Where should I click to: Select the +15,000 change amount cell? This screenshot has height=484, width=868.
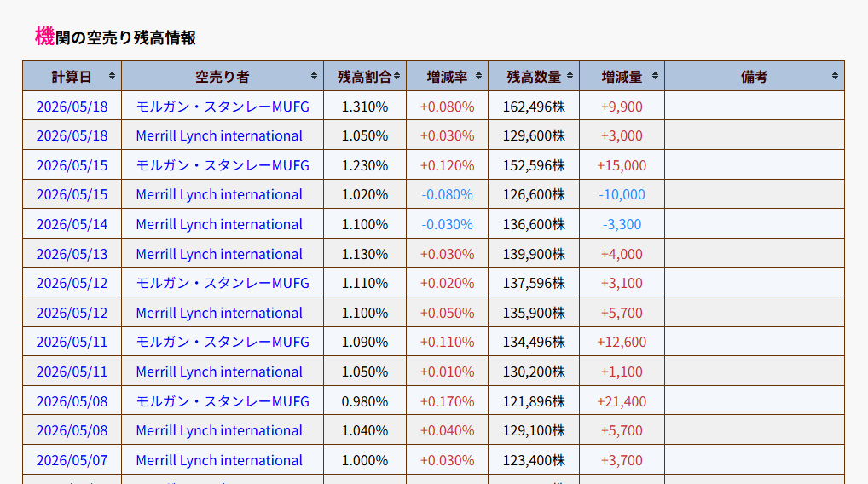click(x=622, y=165)
